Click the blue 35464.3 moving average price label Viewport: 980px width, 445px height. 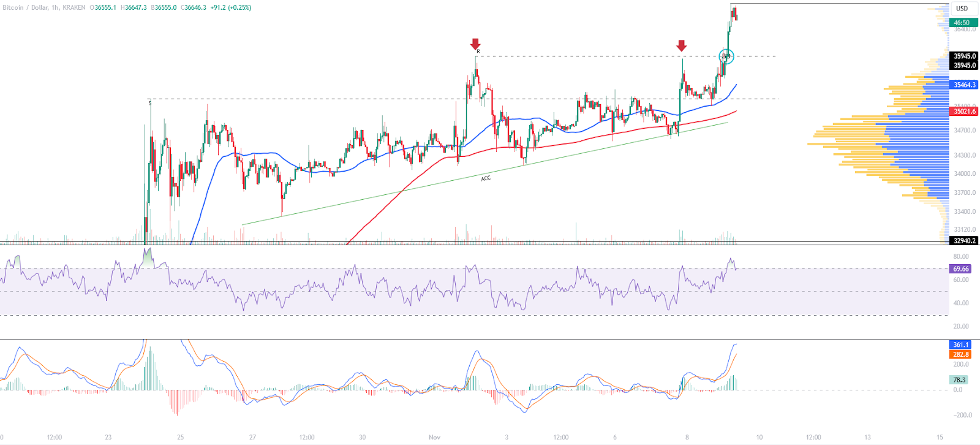point(964,85)
